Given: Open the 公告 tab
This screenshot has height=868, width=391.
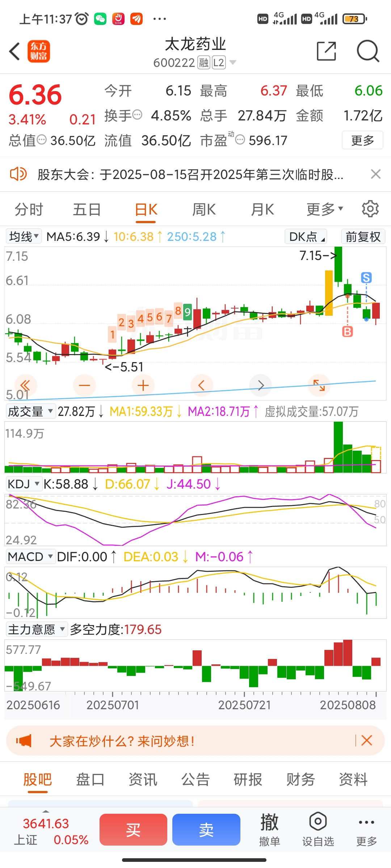Looking at the screenshot, I should point(195,780).
